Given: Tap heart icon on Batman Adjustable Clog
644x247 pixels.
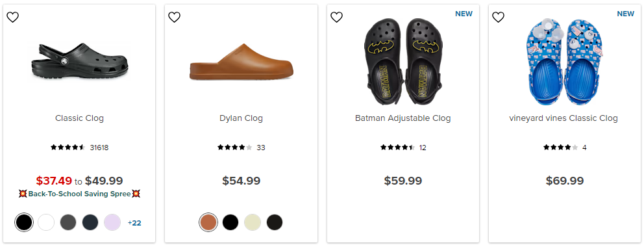Looking at the screenshot, I should point(336,18).
